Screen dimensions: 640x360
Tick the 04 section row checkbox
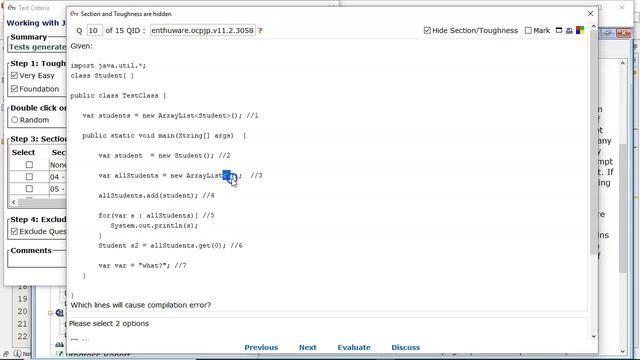[x=29, y=177]
